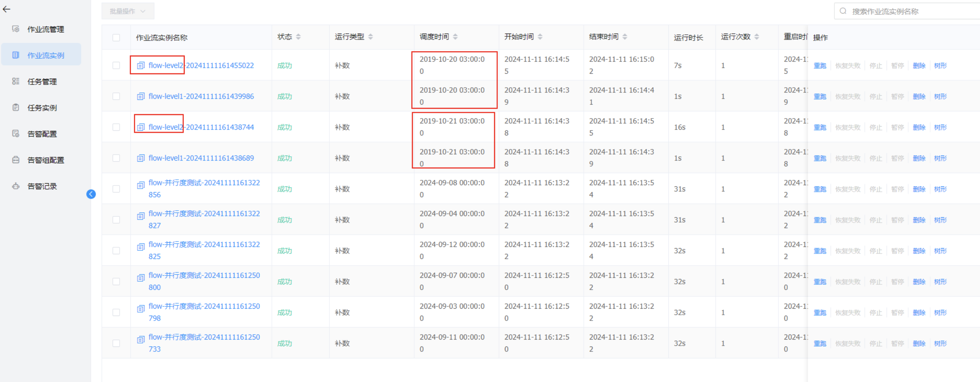
Task: Click the back arrow icon
Action: click(x=7, y=9)
